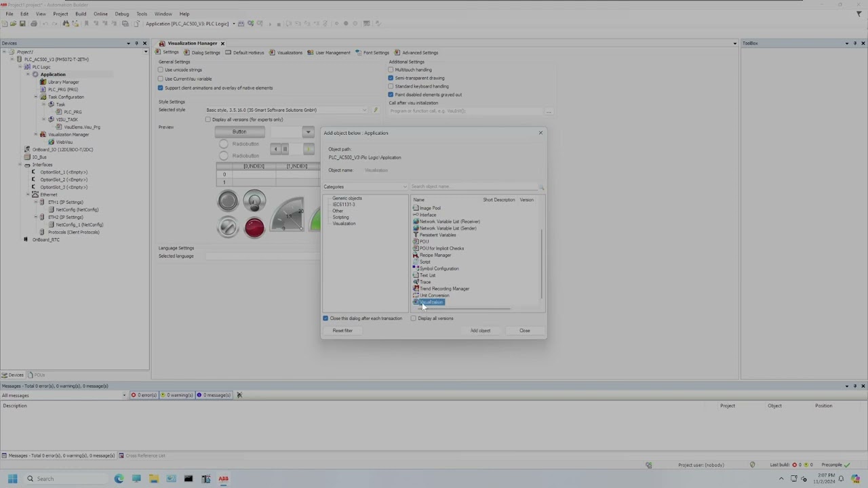Click the object list horizontal scrollbar
This screenshot has width=868, height=488.
(465, 309)
